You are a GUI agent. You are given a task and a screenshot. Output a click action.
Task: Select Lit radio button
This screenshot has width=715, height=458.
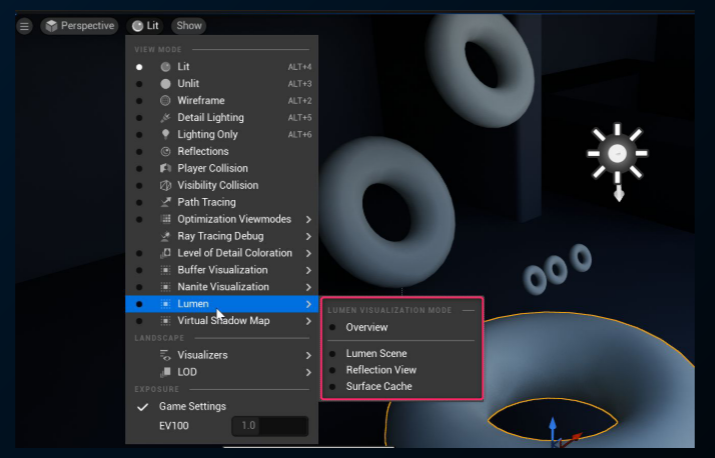139,67
